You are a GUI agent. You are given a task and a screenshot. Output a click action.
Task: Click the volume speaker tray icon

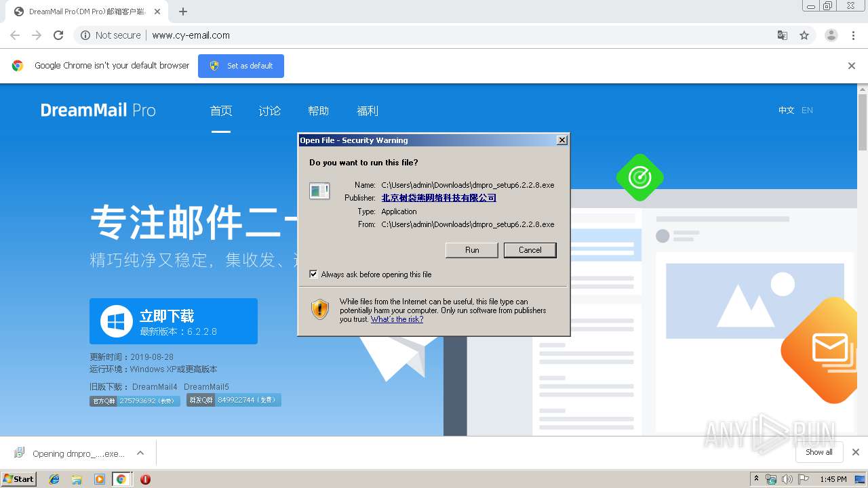pos(787,479)
